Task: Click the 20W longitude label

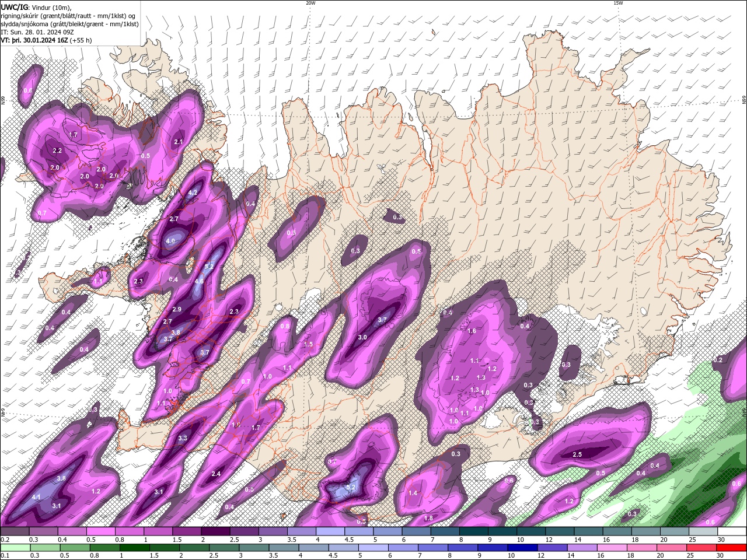Action: (x=310, y=3)
